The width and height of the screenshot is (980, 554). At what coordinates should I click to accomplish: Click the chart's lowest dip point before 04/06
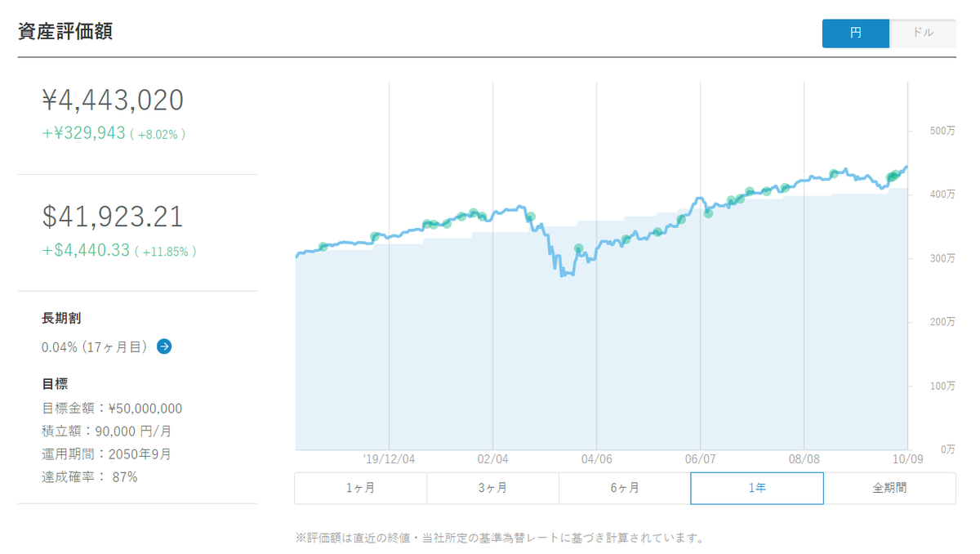(562, 275)
